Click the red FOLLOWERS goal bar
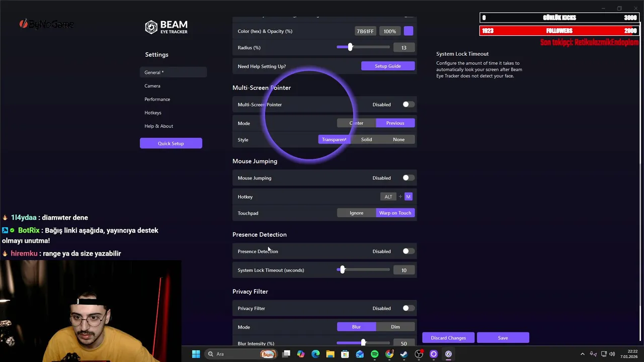644x362 pixels. point(559,31)
